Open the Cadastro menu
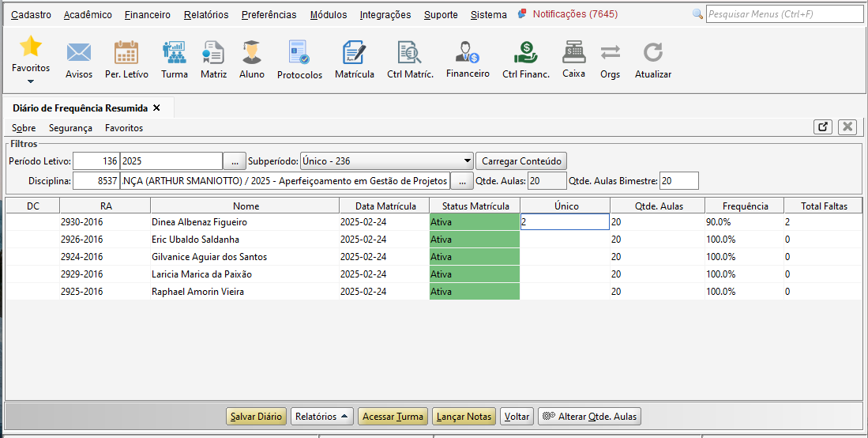 [31, 15]
